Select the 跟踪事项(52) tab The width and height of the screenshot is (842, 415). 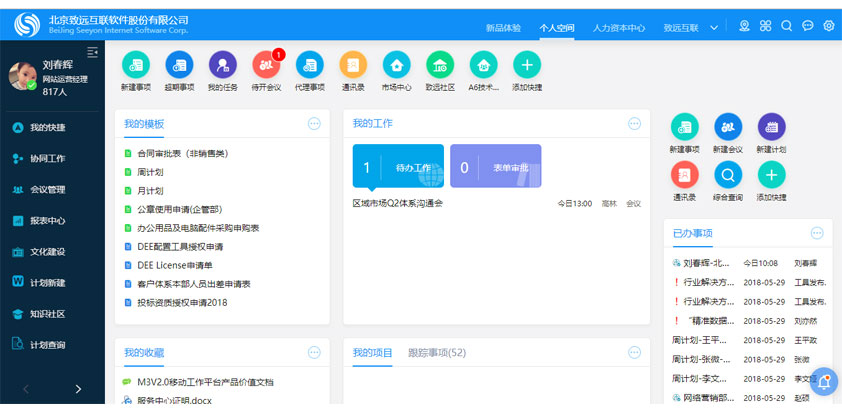(437, 353)
